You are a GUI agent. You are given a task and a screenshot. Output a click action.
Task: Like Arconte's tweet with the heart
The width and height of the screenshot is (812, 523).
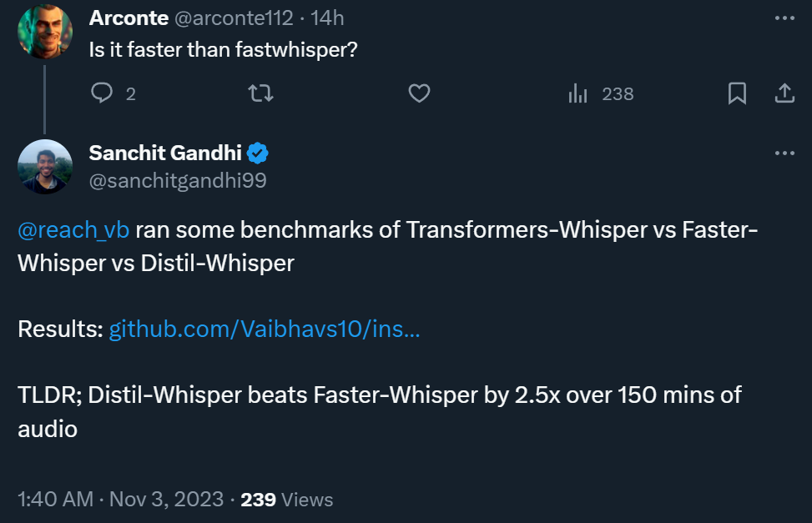point(419,93)
